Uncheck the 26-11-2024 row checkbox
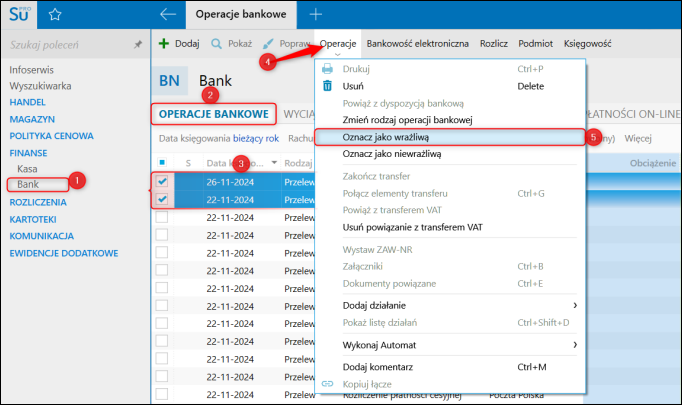This screenshot has width=682, height=405. pos(162,181)
